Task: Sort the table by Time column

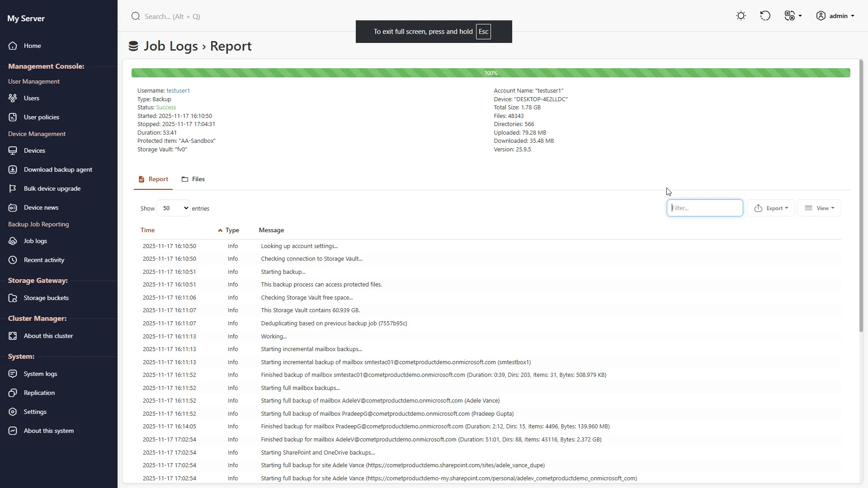Action: (147, 230)
